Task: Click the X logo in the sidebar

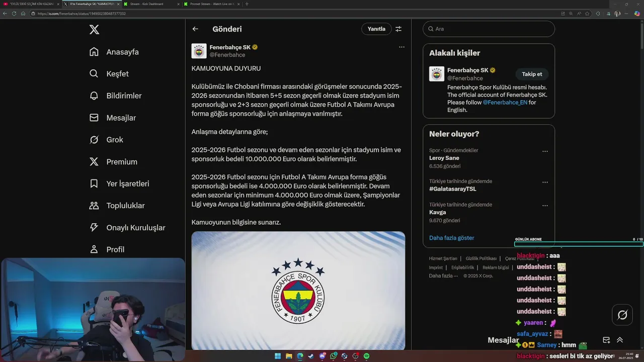Action: [x=94, y=30]
